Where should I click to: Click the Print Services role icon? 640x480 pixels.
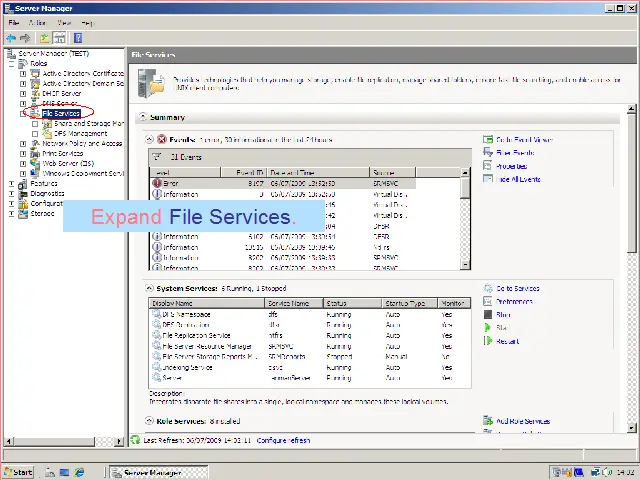point(36,153)
